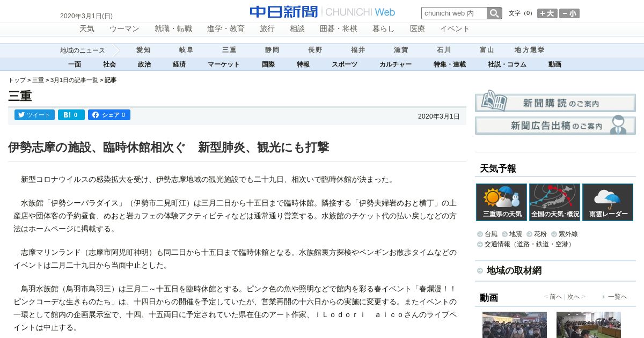The width and height of the screenshot is (644, 338).
Task: Open 医療 in top navigation
Action: [418, 29]
